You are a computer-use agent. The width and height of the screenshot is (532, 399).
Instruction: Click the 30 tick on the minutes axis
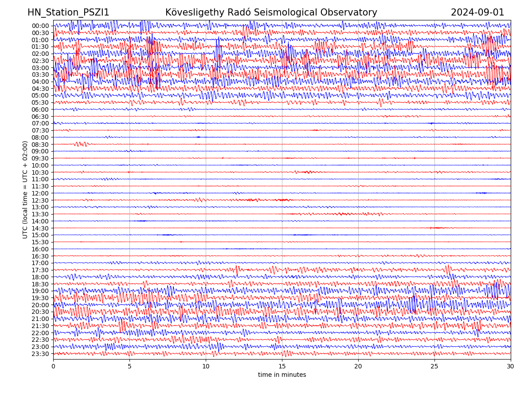click(511, 366)
